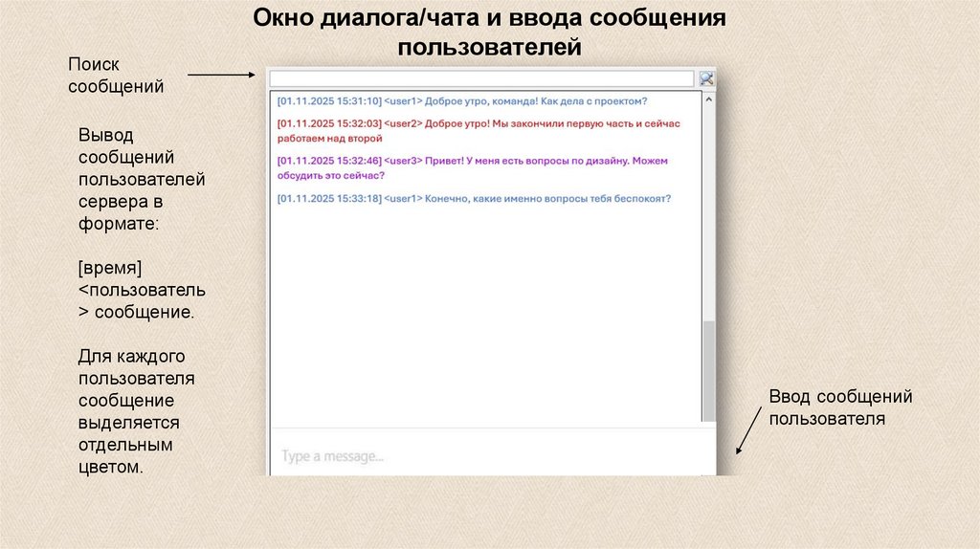Click the chat scrollbar up arrow
Image resolution: width=980 pixels, height=549 pixels.
click(x=709, y=99)
